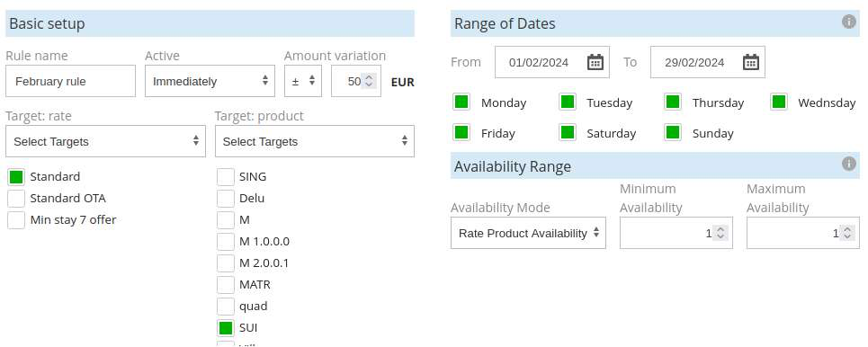
Task: Open the Target: rate Select Targets dropdown
Action: (105, 141)
